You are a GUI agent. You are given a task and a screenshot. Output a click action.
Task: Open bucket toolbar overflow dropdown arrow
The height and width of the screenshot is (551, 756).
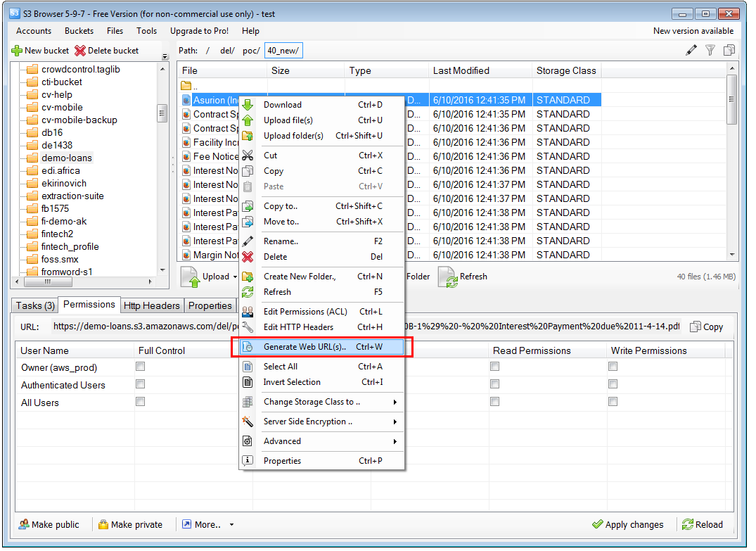[x=165, y=56]
